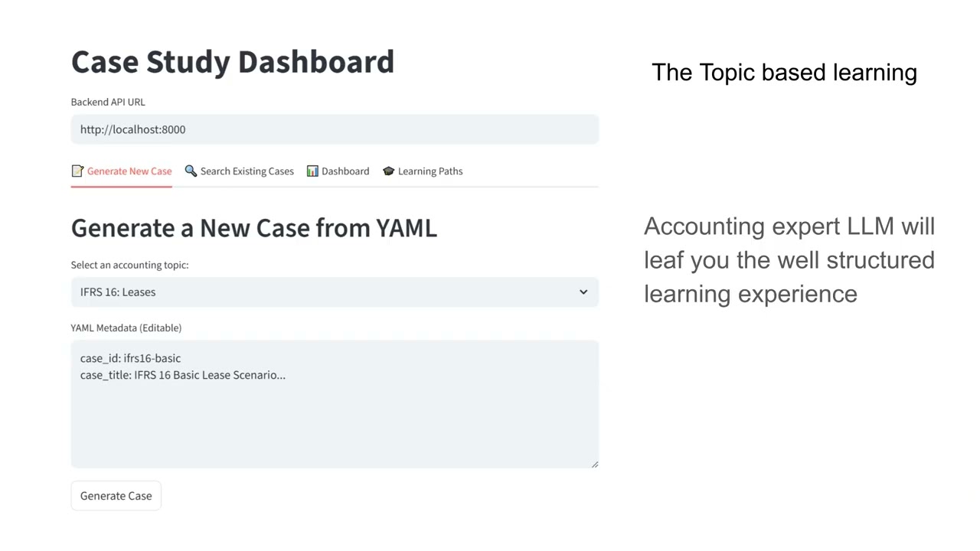Focus the Backend API URL field
980x551 pixels.
click(x=335, y=129)
